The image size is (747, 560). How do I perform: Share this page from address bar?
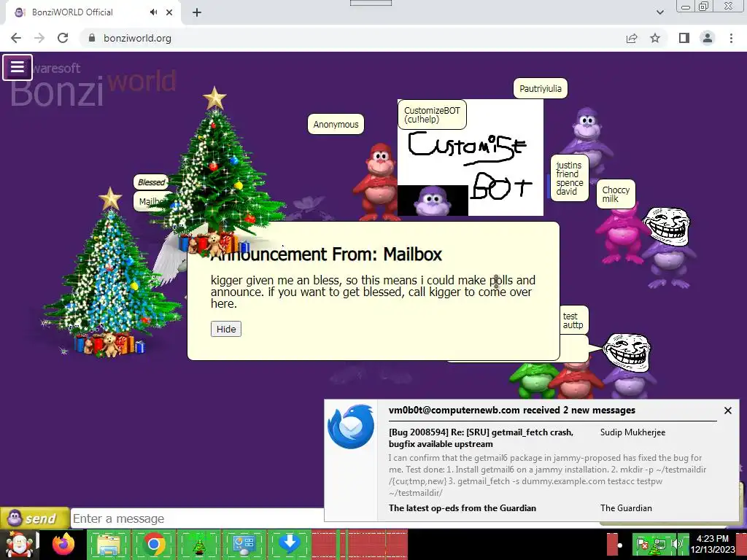click(x=632, y=38)
